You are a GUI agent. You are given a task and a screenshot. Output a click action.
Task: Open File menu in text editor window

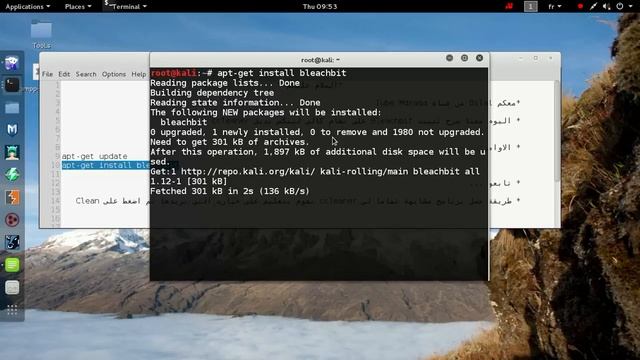(x=47, y=74)
